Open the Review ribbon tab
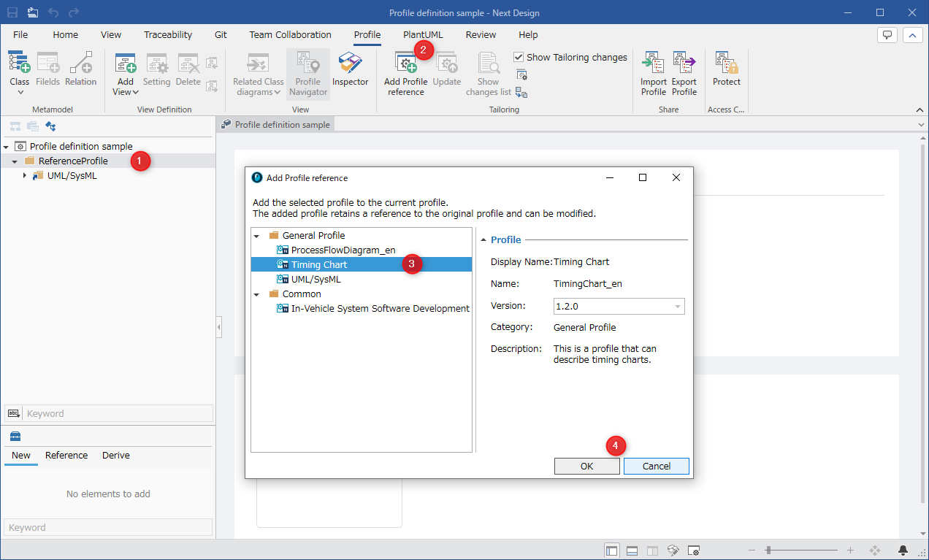This screenshot has height=560, width=929. pyautogui.click(x=481, y=34)
